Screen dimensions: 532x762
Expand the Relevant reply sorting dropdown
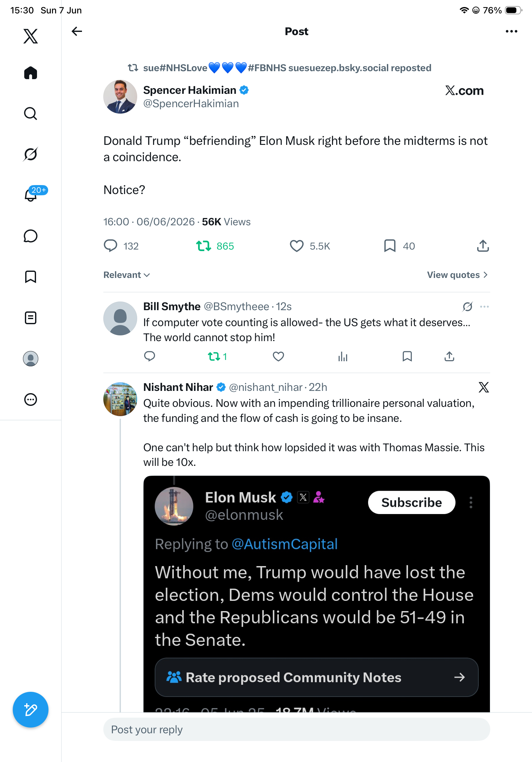tap(127, 275)
